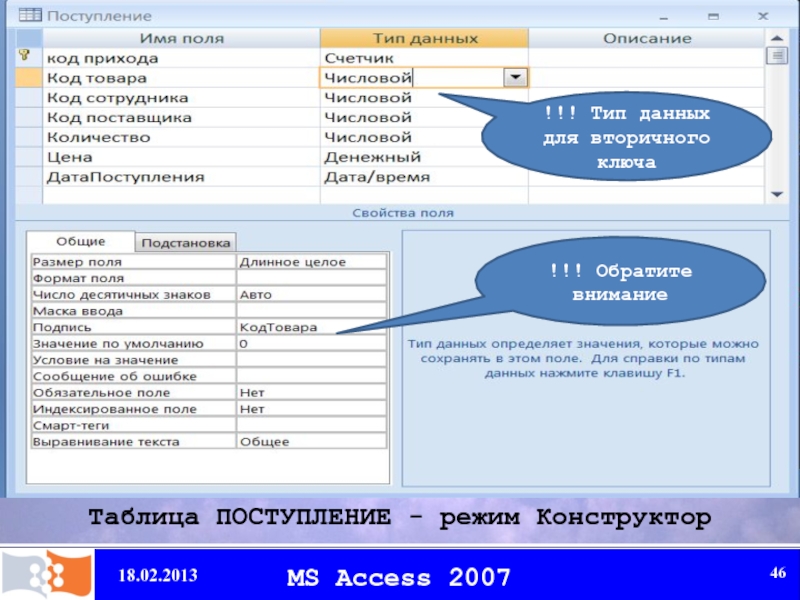Click the Индексированное поле property value

click(x=311, y=409)
